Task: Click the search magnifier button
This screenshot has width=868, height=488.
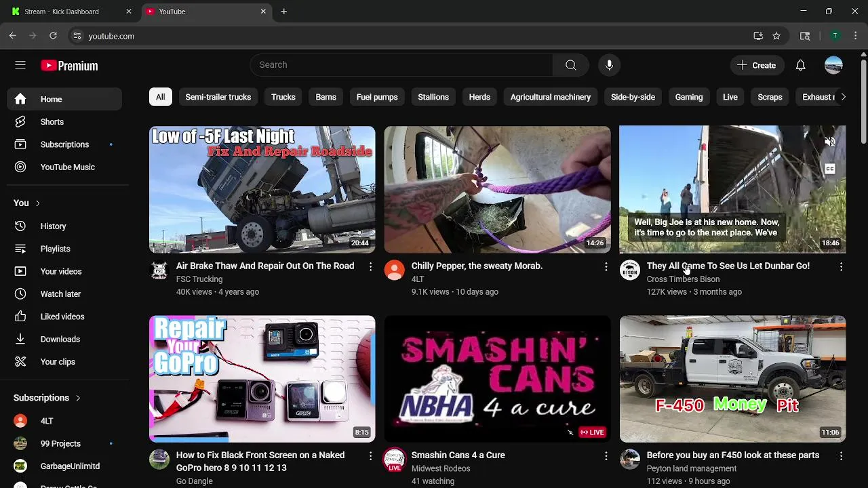Action: coord(571,65)
